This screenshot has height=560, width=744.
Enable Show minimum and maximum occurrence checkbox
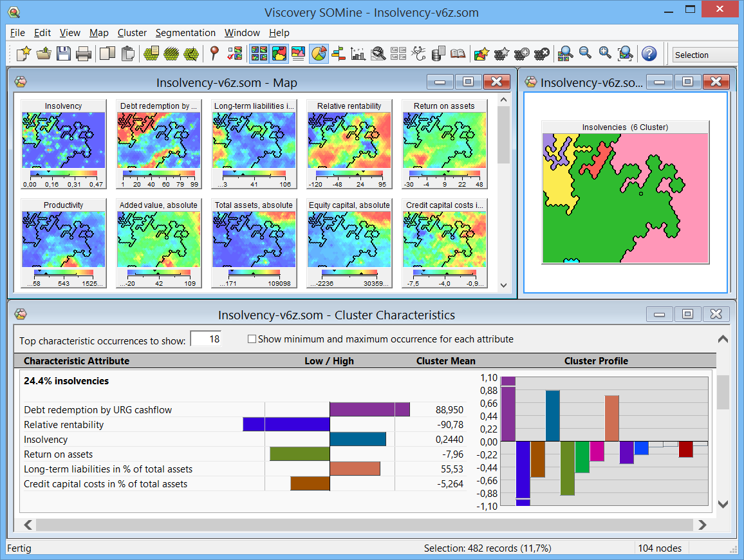click(252, 339)
